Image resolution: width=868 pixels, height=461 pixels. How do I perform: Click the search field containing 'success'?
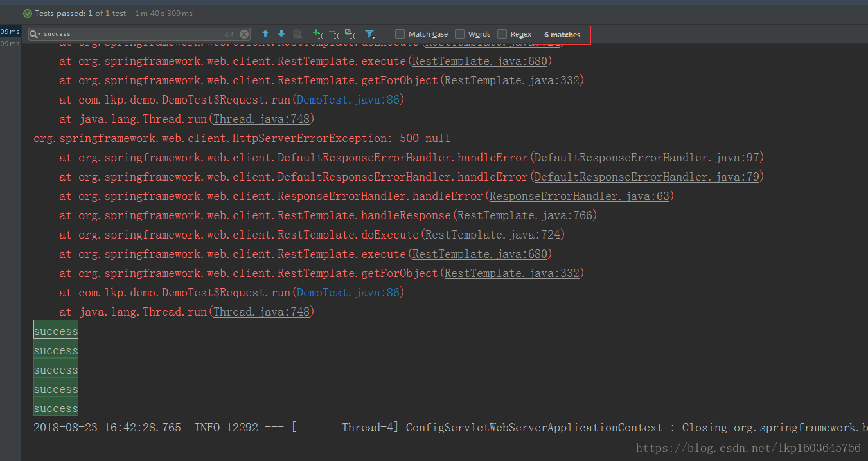click(x=139, y=34)
